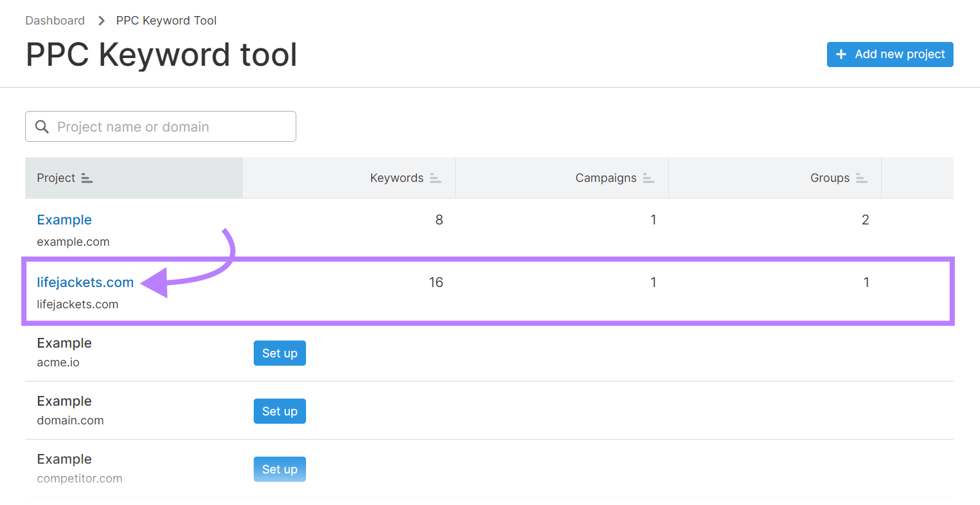Select the PPC Keyword Tool breadcrumb
This screenshot has width=980, height=505.
coord(166,20)
